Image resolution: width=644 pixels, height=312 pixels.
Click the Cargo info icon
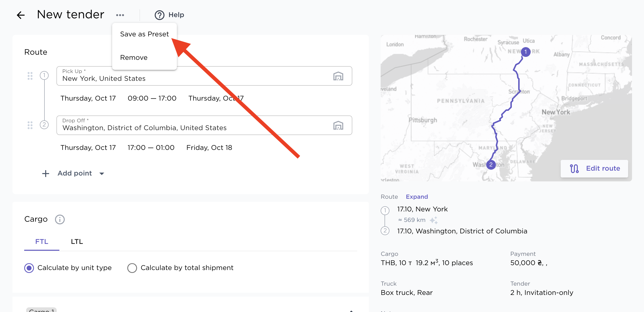click(x=60, y=219)
